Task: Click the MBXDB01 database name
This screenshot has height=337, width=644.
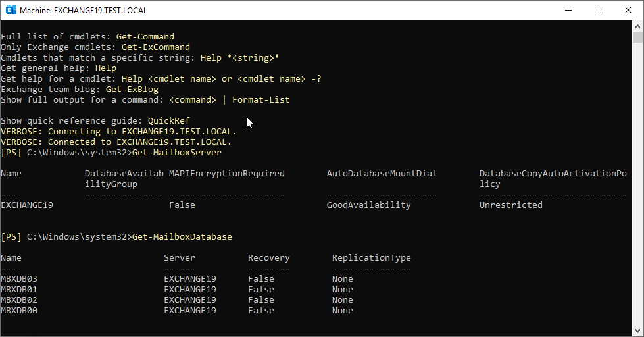Action: 19,290
